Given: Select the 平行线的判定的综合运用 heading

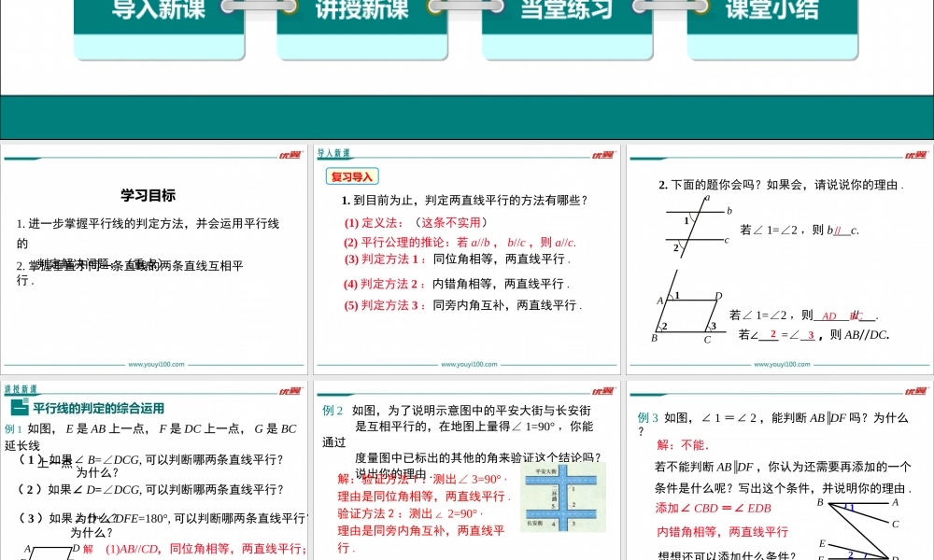Looking at the screenshot, I should point(98,408).
